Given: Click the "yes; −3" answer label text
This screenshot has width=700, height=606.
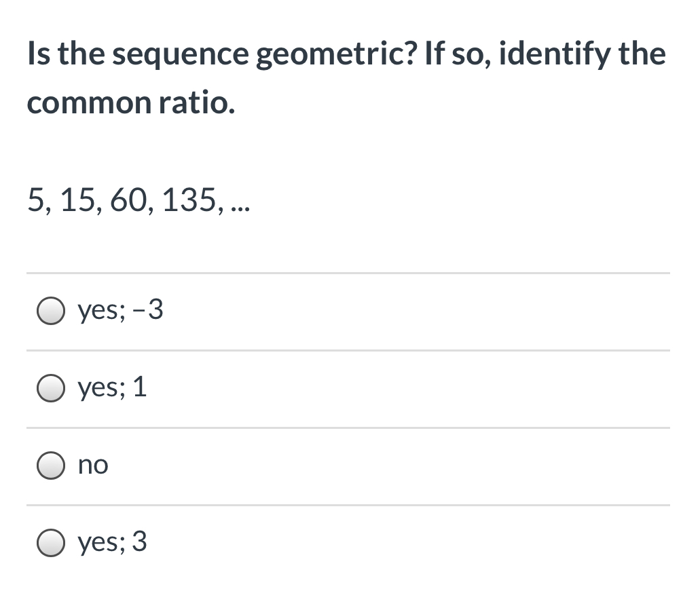Looking at the screenshot, I should [121, 311].
